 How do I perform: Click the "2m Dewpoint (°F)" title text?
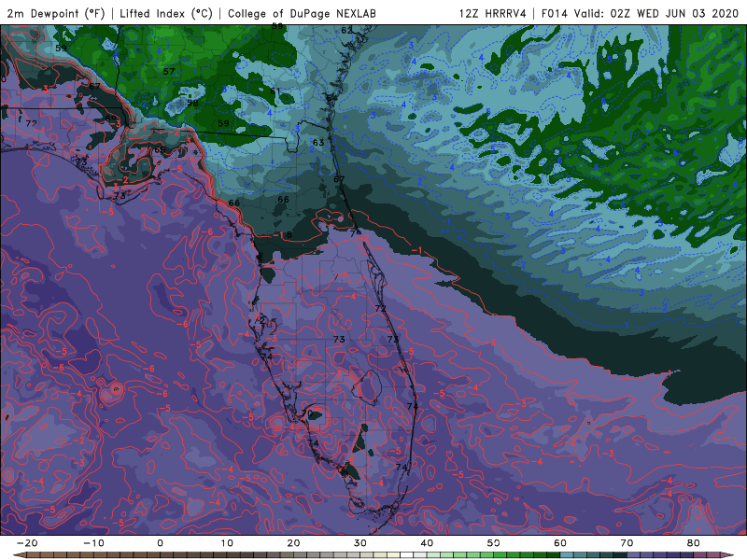tap(56, 13)
